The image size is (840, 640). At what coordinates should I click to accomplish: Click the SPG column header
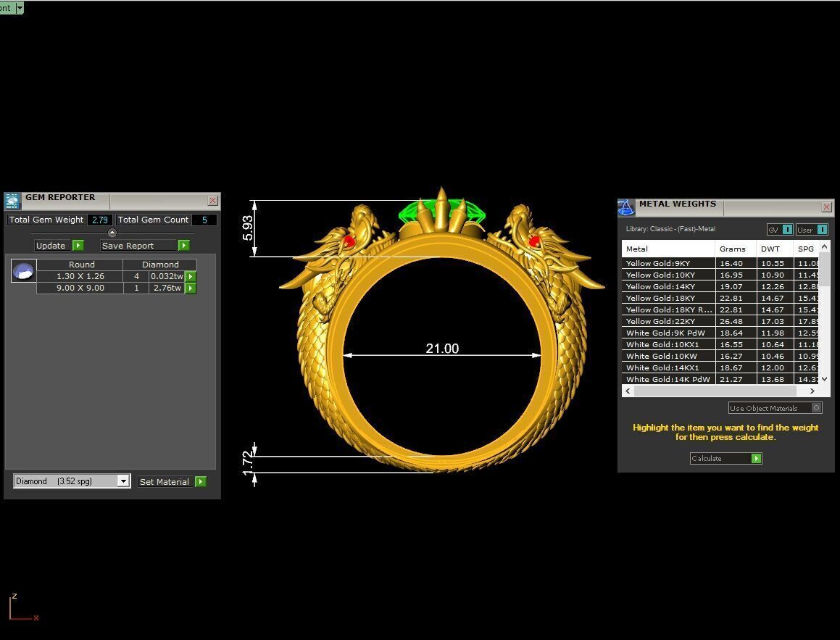pyautogui.click(x=807, y=249)
